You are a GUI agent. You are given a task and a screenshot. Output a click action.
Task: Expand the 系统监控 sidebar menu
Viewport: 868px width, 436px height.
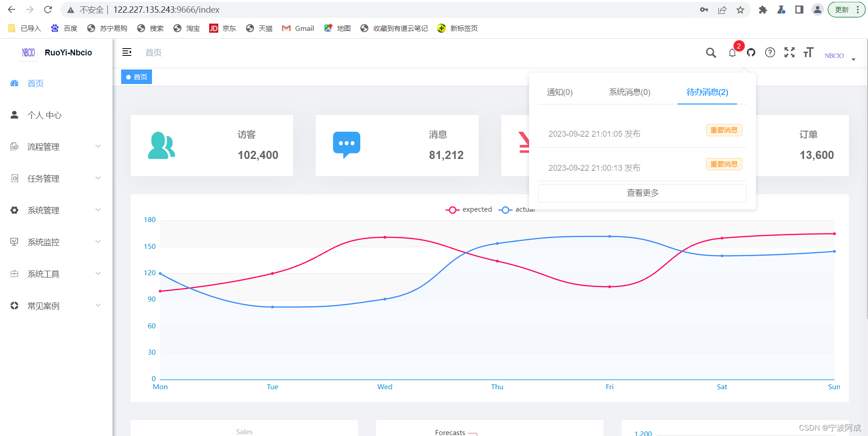click(56, 242)
